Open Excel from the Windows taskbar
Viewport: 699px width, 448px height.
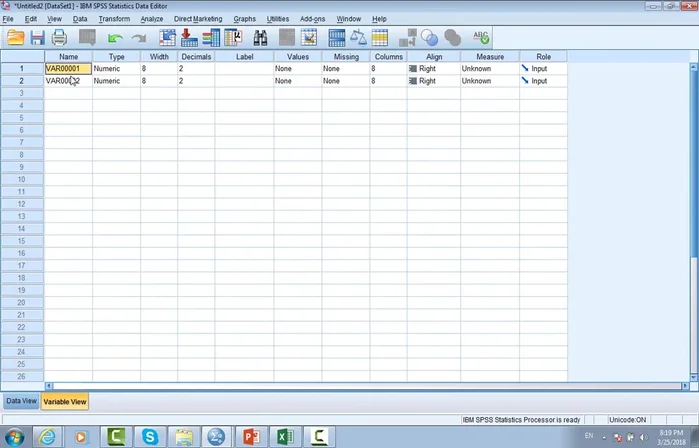click(283, 436)
